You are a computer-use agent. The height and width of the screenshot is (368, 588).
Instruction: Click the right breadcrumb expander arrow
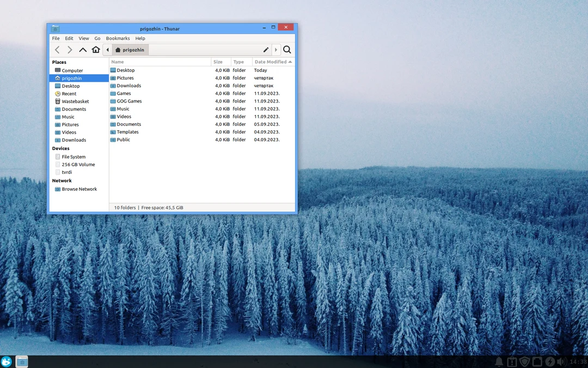(x=276, y=50)
